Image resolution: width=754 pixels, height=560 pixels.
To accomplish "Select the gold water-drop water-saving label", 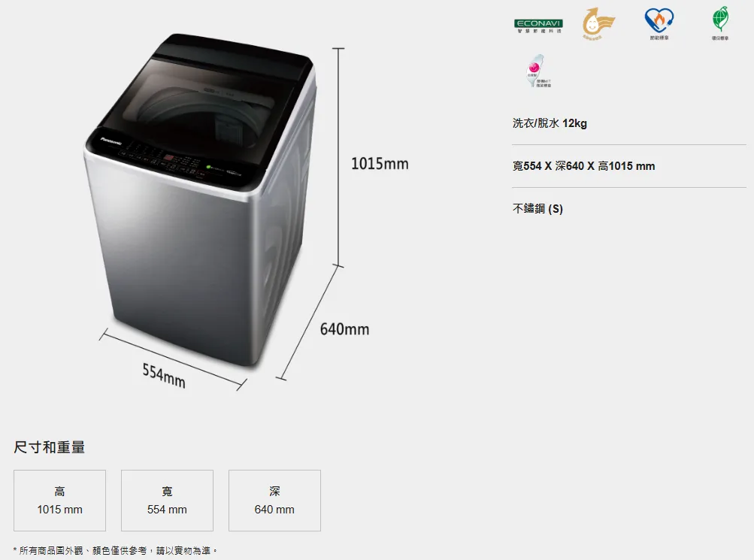I will click(598, 23).
